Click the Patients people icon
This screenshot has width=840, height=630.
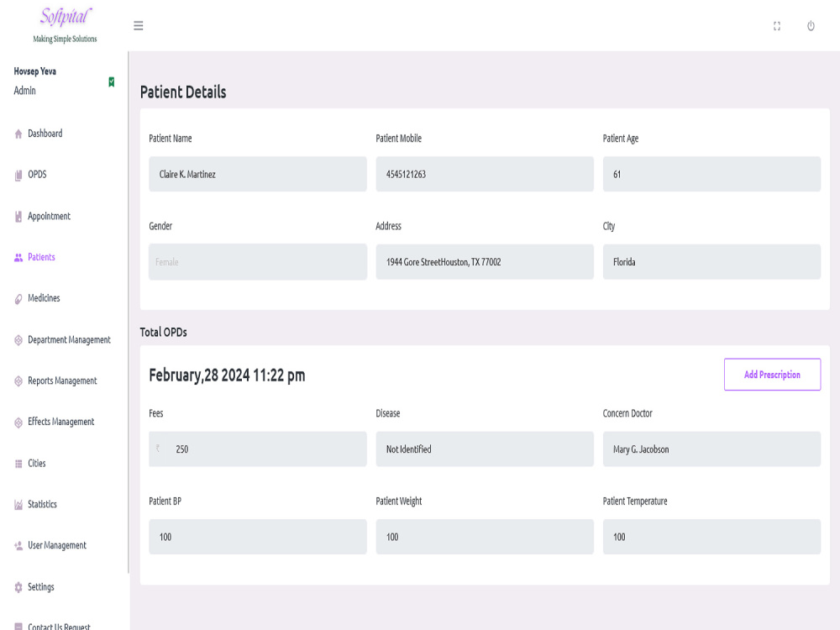click(18, 258)
